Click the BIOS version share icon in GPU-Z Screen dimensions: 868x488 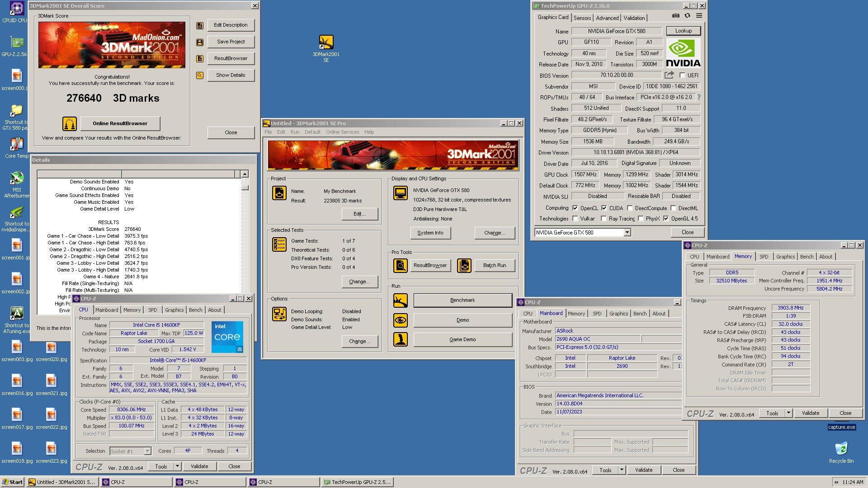(669, 75)
